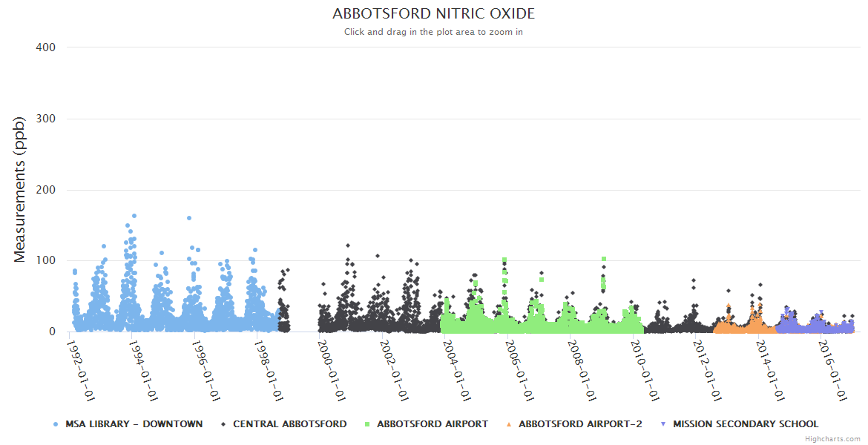Viewport: 868px width, 445px height.
Task: Click the black diamond Central Abbotsford legend marker
Action: pyautogui.click(x=223, y=424)
